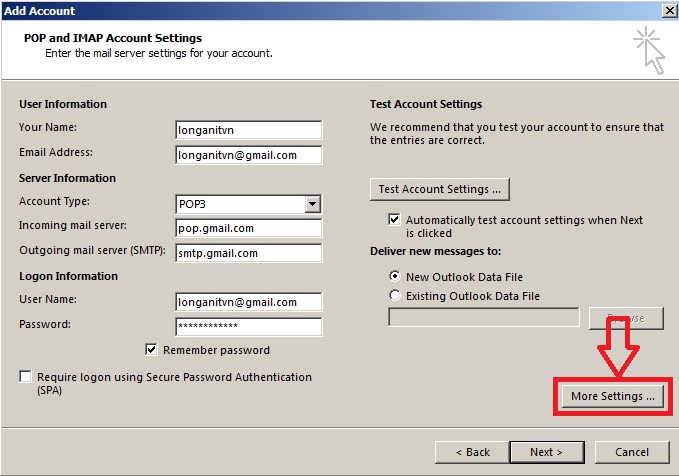The width and height of the screenshot is (679, 476).
Task: Click the User Name input field
Action: 249,302
